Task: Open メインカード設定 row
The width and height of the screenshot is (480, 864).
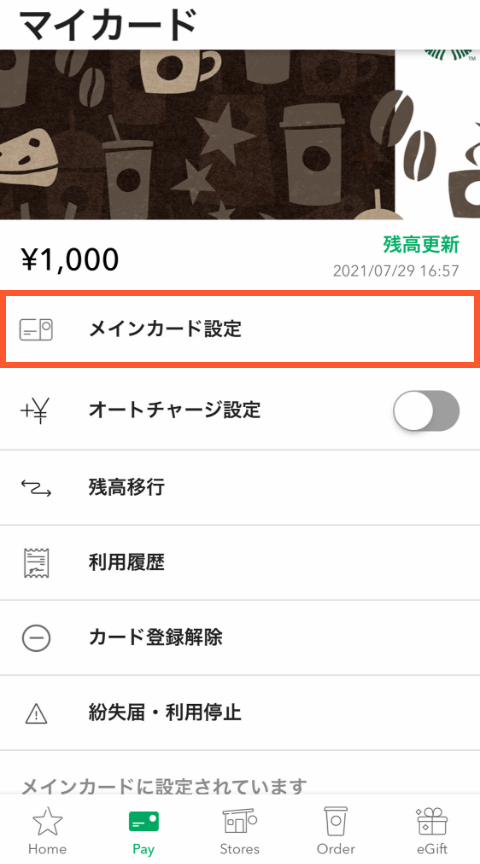Action: (x=240, y=330)
